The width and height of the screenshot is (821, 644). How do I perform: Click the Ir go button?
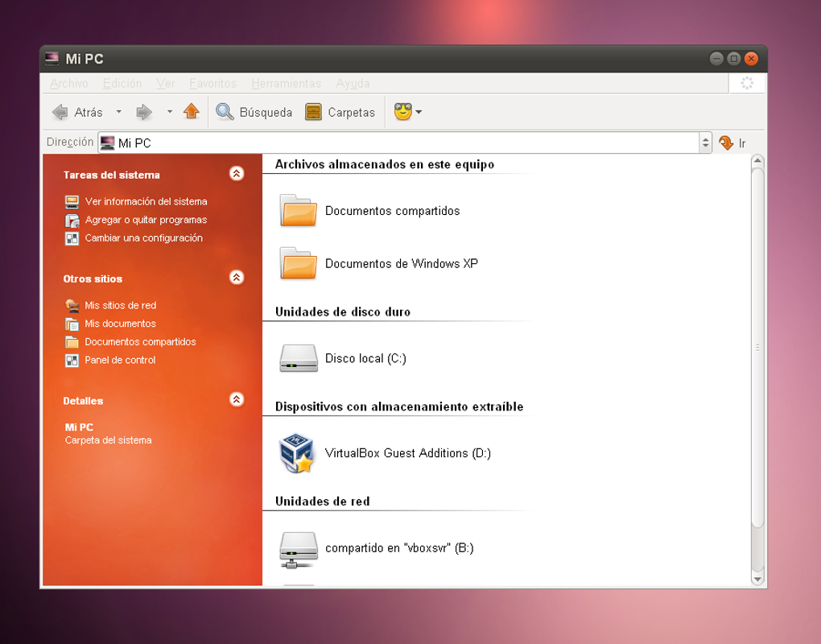pos(732,143)
